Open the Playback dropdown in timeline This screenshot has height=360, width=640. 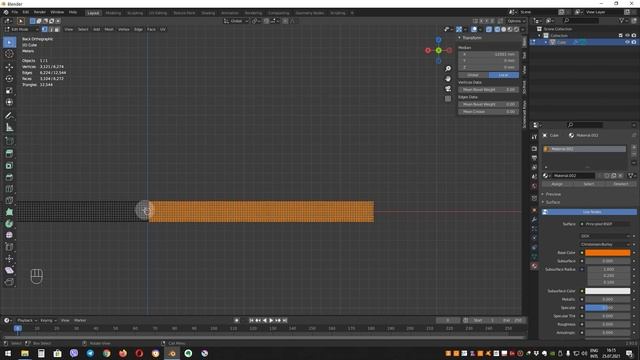pyautogui.click(x=27, y=320)
